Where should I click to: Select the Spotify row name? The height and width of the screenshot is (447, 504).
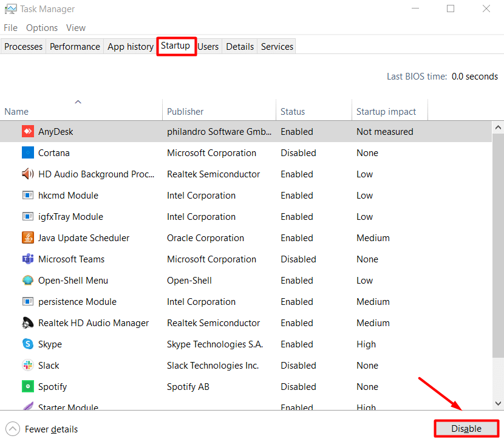click(x=52, y=386)
